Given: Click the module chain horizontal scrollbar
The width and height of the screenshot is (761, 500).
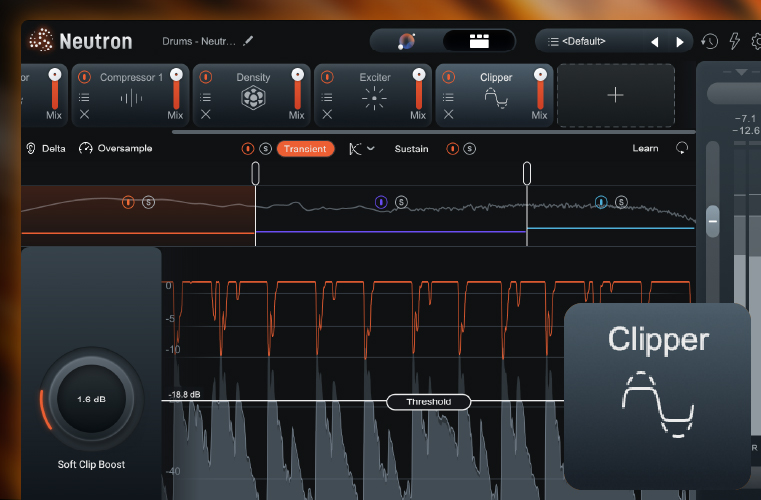Looking at the screenshot, I should pos(433,132).
